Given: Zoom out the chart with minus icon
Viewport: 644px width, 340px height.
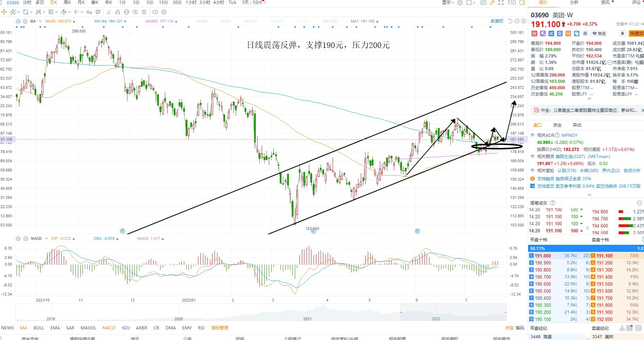Looking at the screenshot, I should tap(517, 21).
